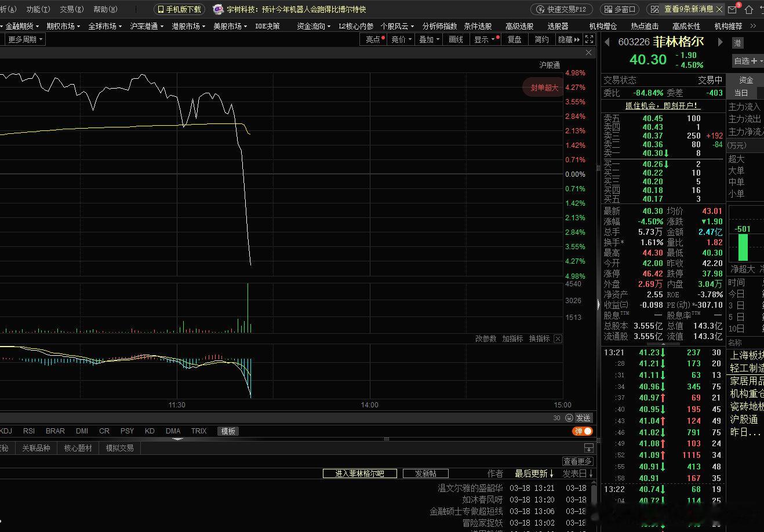Open the 帮助(H) menu
764x532 pixels.
pos(105,9)
